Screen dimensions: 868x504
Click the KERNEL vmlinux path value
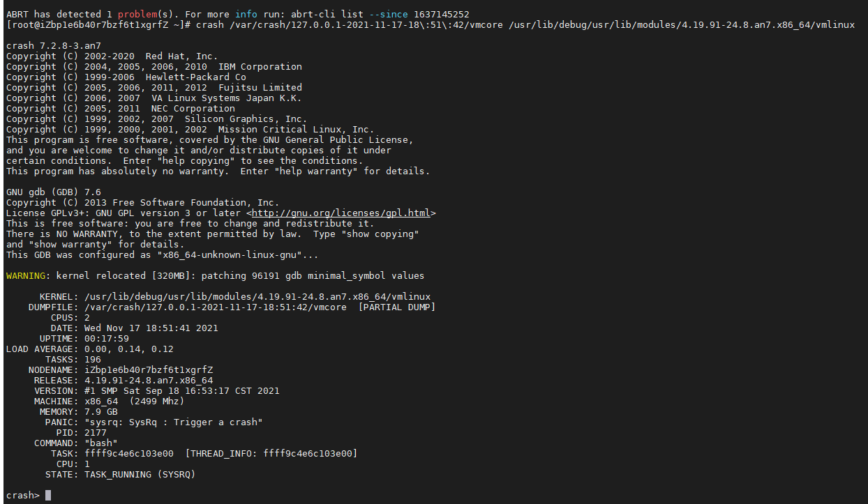click(257, 296)
